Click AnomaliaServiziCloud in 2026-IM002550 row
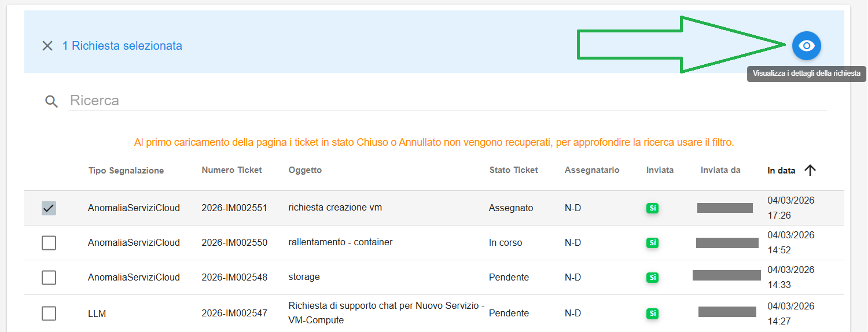This screenshot has height=332, width=868. [x=134, y=242]
